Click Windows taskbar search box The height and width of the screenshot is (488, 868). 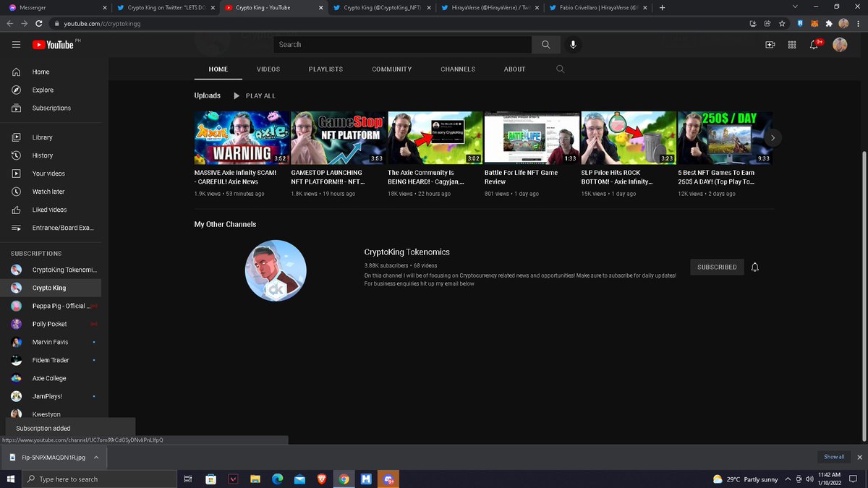pyautogui.click(x=99, y=479)
